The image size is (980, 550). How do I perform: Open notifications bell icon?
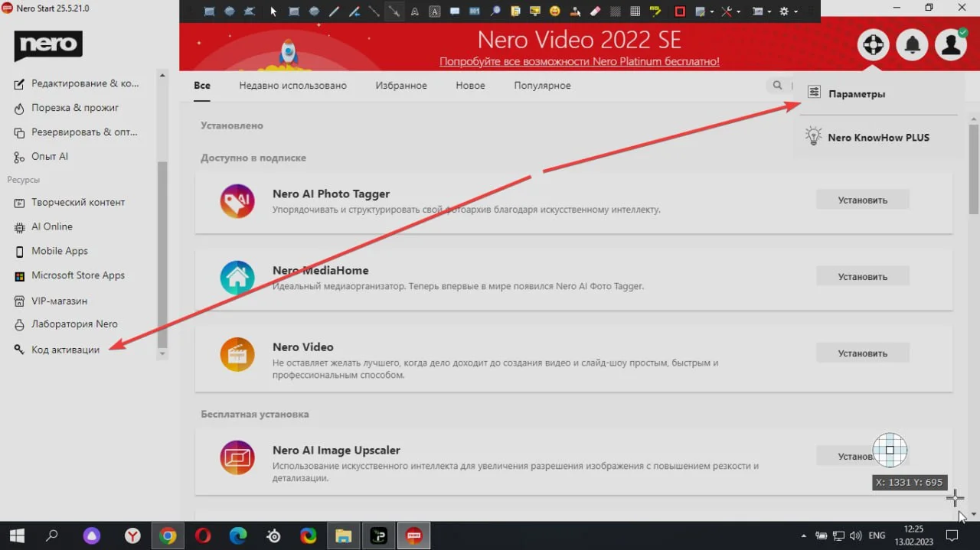click(912, 45)
